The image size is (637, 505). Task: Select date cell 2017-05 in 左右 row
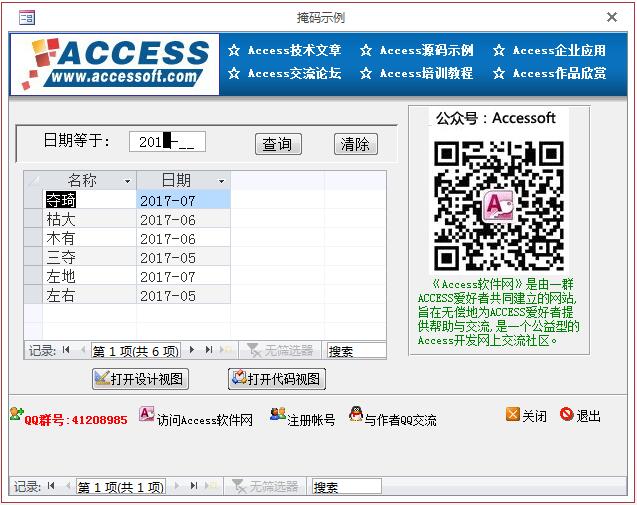[184, 295]
